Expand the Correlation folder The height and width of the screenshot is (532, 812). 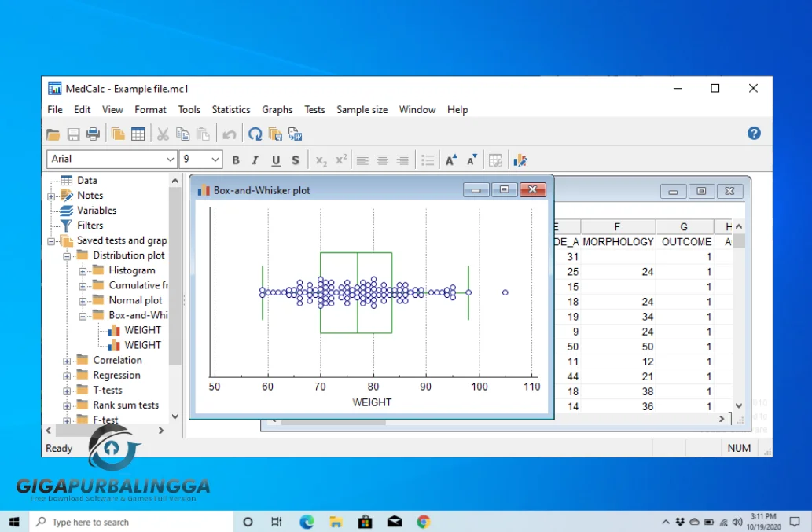pos(67,361)
